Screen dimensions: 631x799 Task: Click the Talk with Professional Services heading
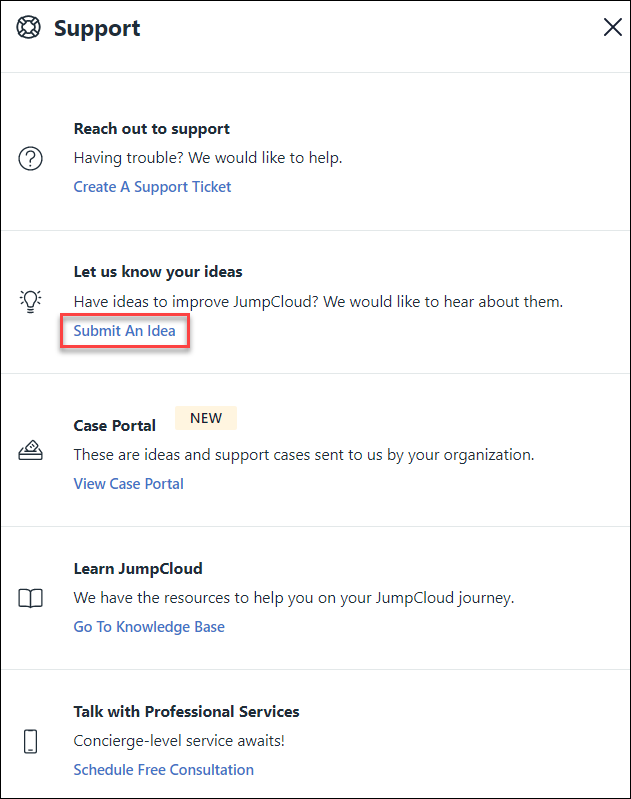click(186, 712)
